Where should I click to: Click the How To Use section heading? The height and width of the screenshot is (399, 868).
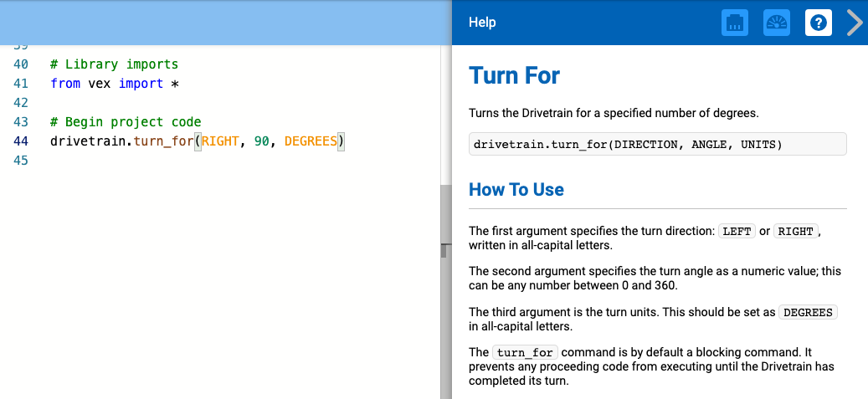pos(516,190)
